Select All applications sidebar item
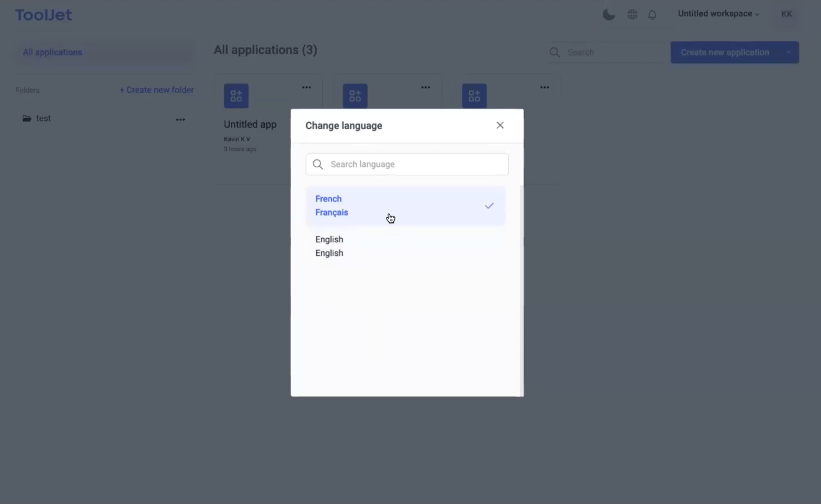 tap(52, 52)
